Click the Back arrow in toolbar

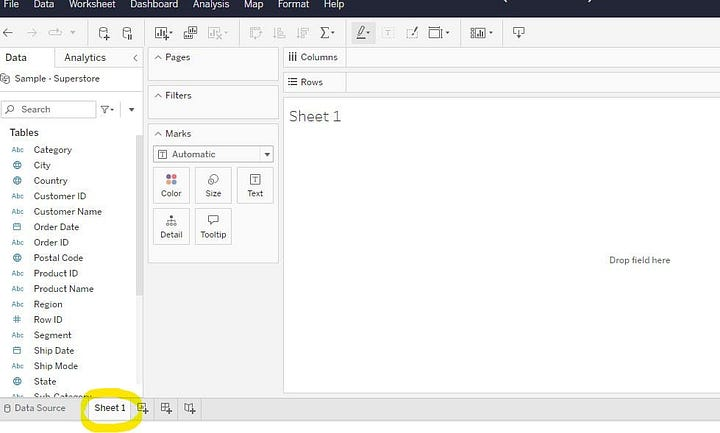[x=8, y=33]
